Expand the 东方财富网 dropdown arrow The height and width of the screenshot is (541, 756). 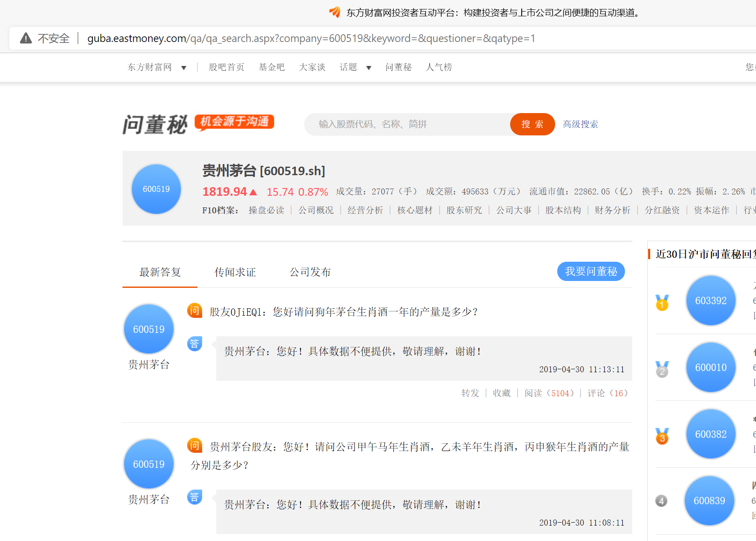184,68
